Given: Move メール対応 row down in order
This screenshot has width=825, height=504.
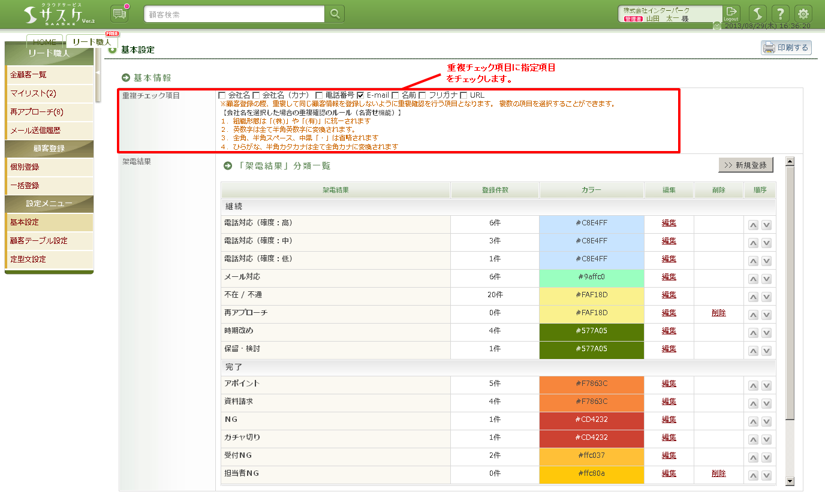Looking at the screenshot, I should pos(766,279).
